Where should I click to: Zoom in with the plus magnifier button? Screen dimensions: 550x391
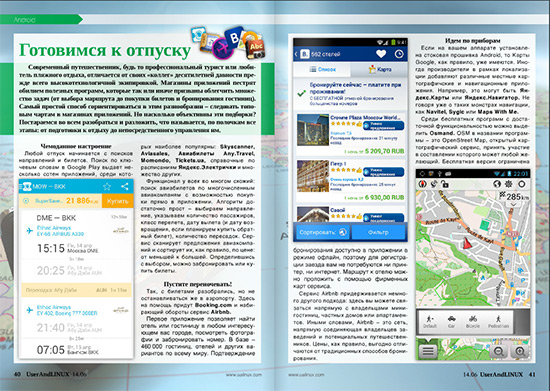[520, 351]
